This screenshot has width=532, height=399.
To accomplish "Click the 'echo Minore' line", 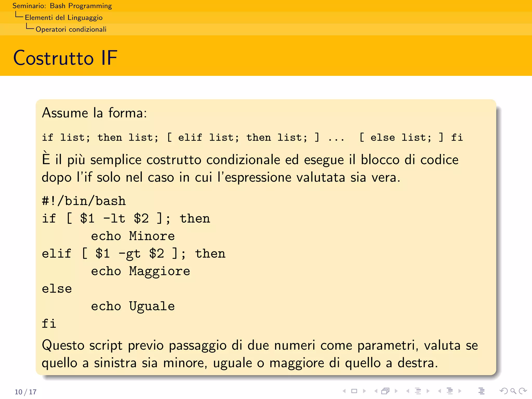I will click(x=133, y=236).
